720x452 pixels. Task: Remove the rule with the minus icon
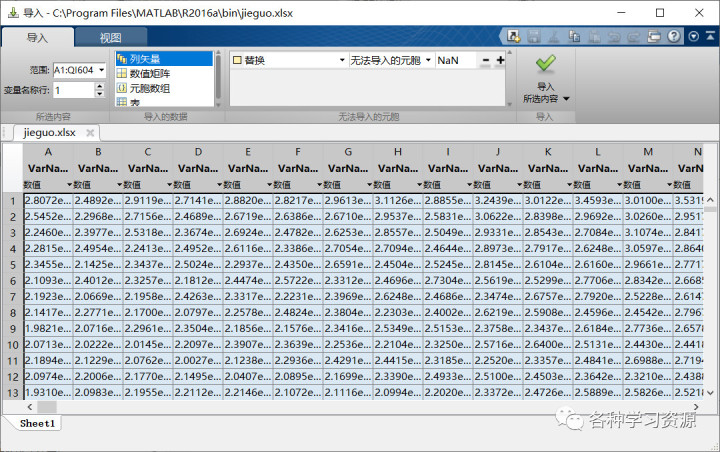(486, 60)
